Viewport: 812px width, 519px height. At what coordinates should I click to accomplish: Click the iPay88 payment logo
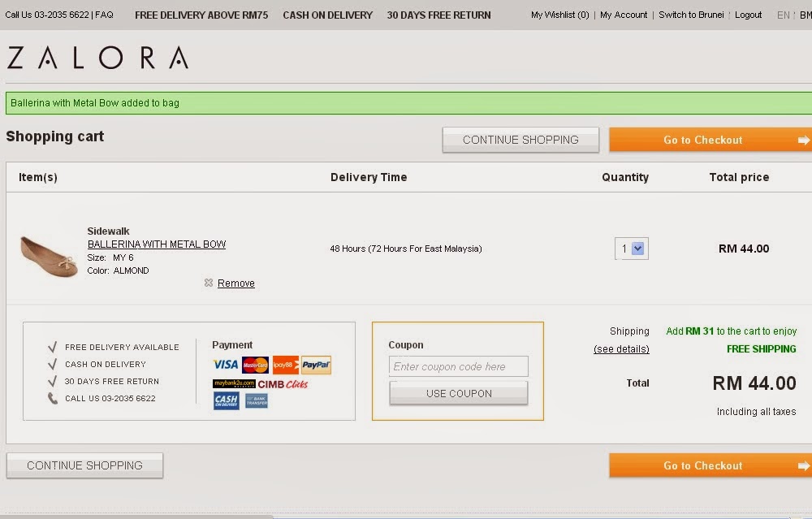coord(285,365)
